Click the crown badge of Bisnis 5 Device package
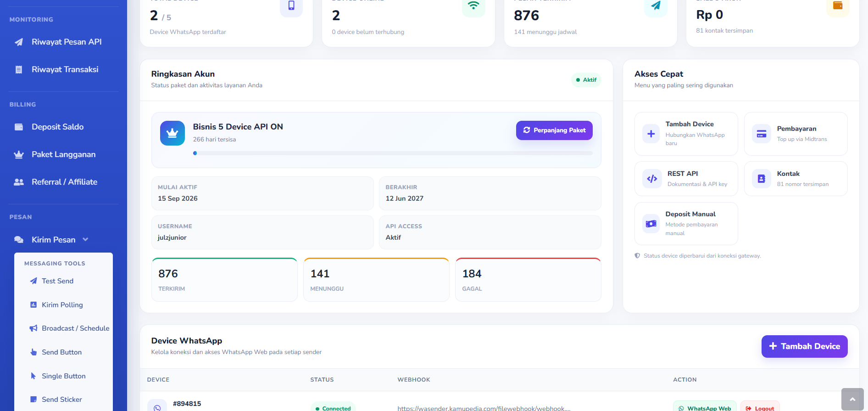The image size is (868, 411). (172, 133)
